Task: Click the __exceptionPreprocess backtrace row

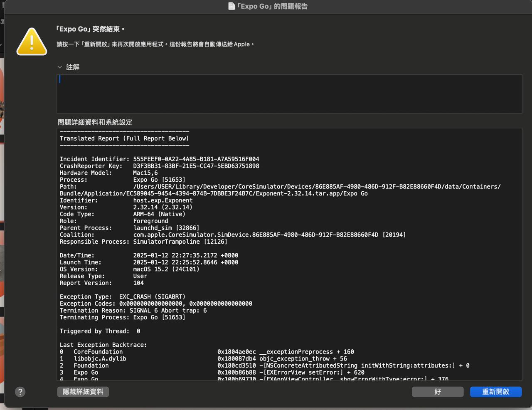Action: (x=207, y=352)
